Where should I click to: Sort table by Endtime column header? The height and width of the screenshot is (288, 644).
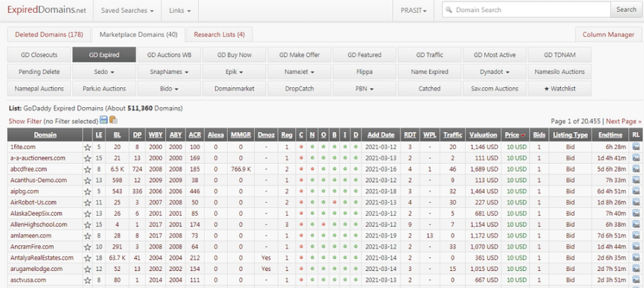click(x=610, y=135)
